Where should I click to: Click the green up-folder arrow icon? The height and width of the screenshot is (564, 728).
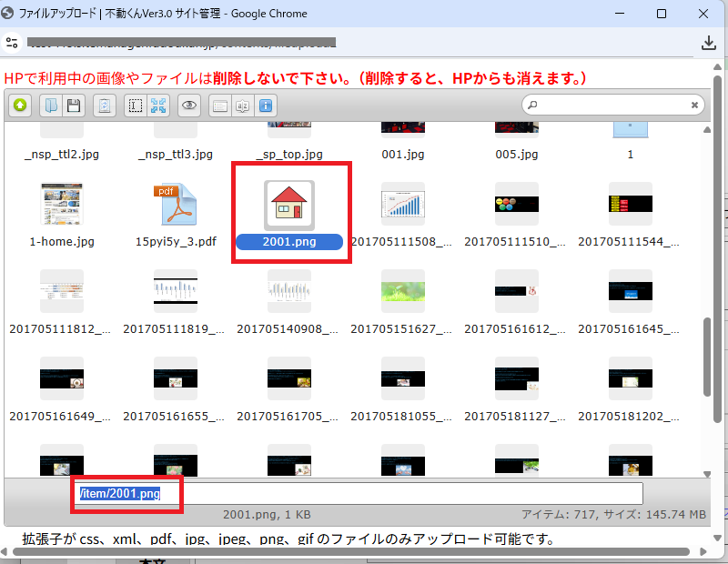(x=20, y=106)
